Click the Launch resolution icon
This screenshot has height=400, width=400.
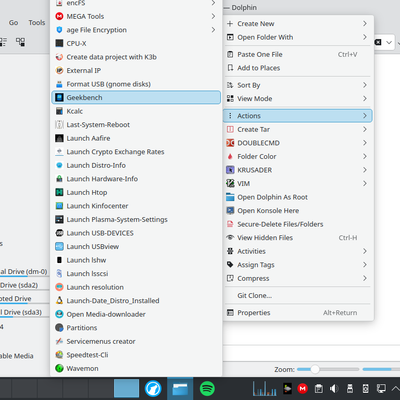click(59, 287)
